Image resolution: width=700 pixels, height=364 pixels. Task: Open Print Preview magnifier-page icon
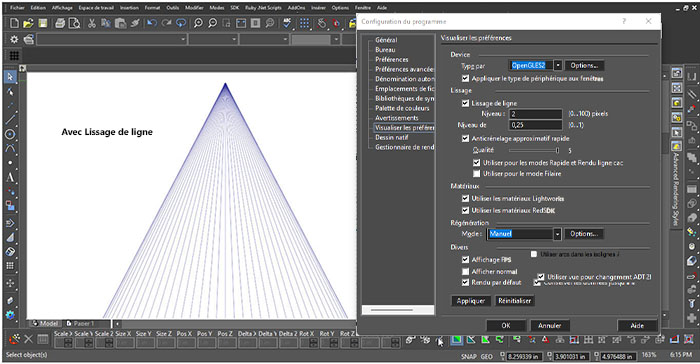point(74,23)
